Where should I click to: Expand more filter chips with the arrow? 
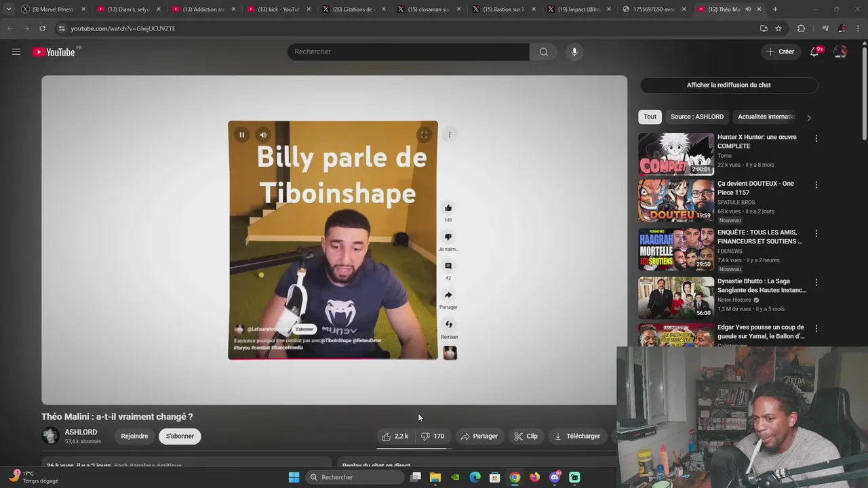click(808, 117)
